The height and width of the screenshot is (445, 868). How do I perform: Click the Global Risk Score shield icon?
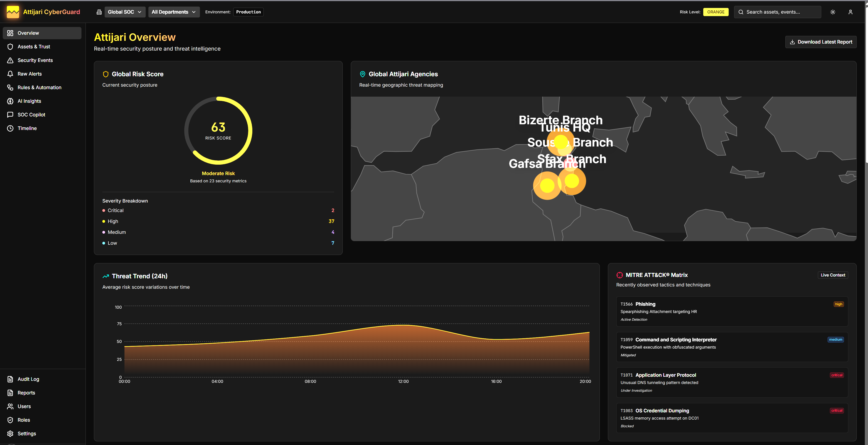(106, 74)
